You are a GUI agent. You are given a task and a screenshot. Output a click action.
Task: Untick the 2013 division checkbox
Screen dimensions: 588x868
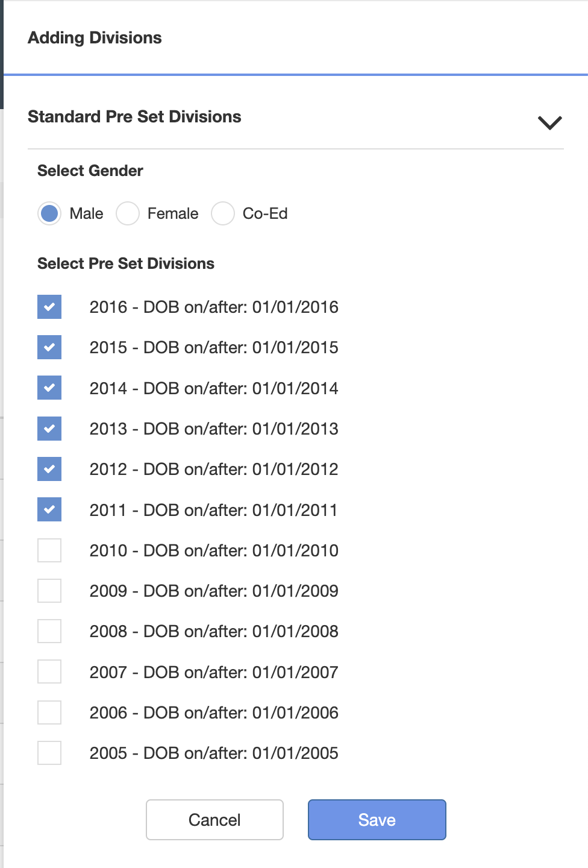coord(49,429)
